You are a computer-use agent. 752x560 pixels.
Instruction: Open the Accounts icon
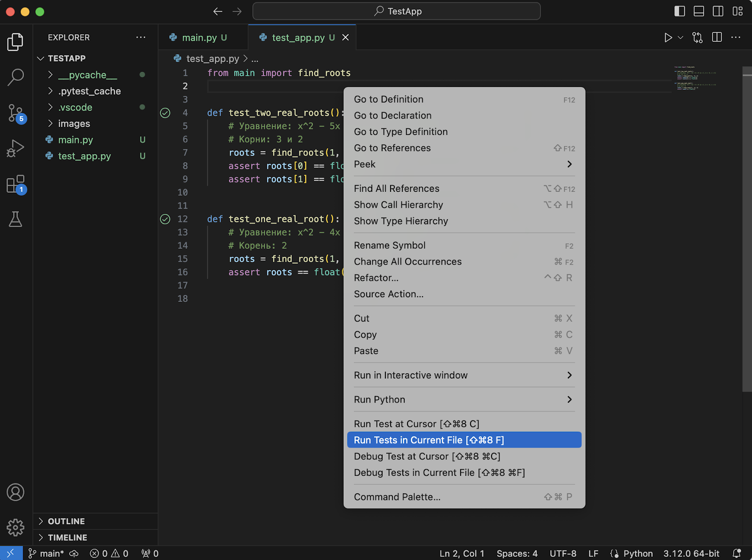point(16,492)
